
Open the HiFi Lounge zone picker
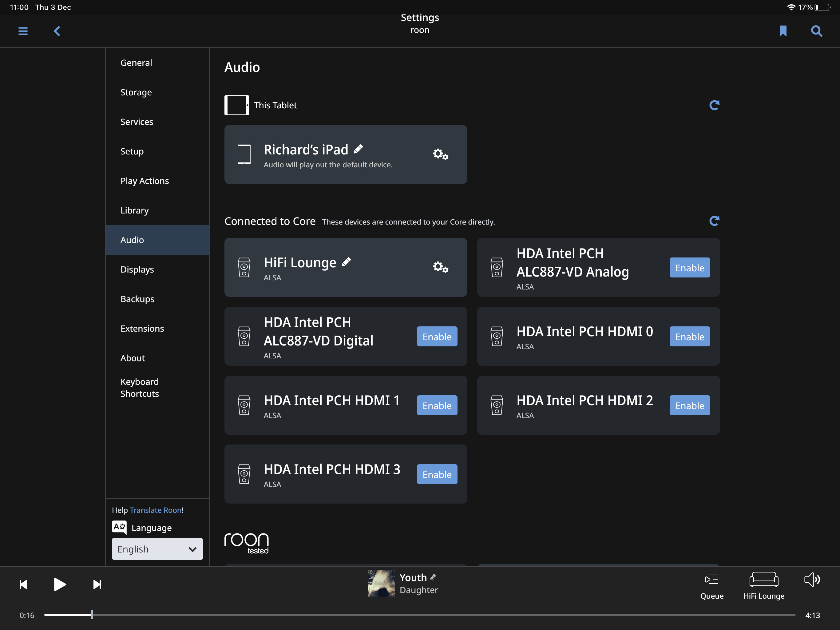click(x=764, y=587)
